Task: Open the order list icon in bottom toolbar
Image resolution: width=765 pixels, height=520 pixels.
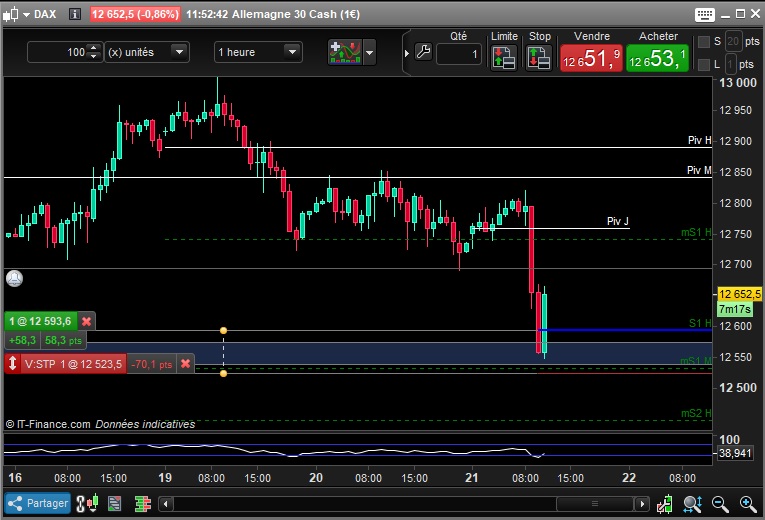Action: pos(115,503)
